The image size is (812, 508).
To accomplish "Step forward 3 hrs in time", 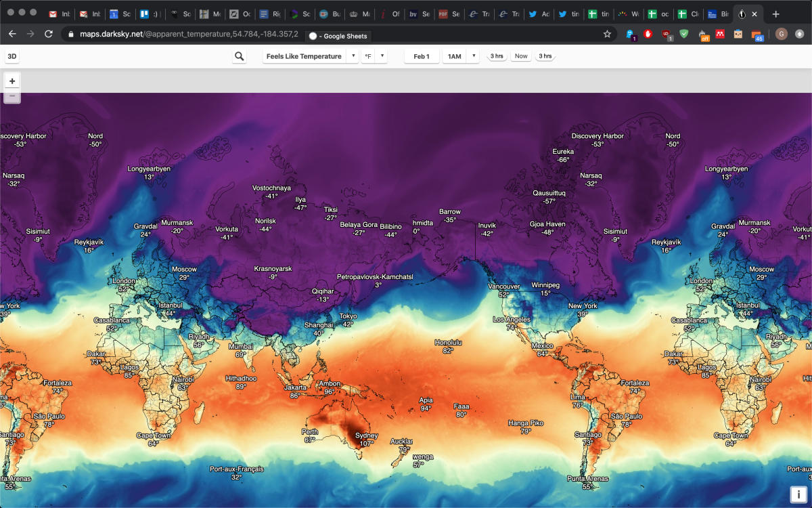I will tap(545, 56).
